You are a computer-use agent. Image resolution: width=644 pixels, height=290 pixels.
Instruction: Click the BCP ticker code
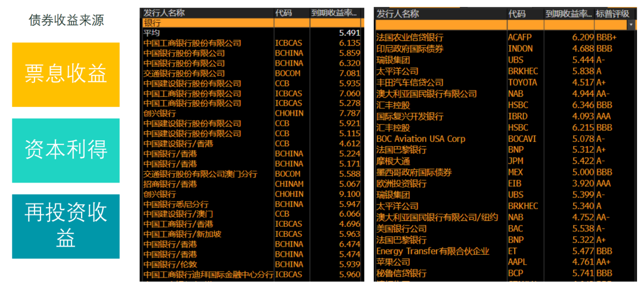tap(515, 273)
